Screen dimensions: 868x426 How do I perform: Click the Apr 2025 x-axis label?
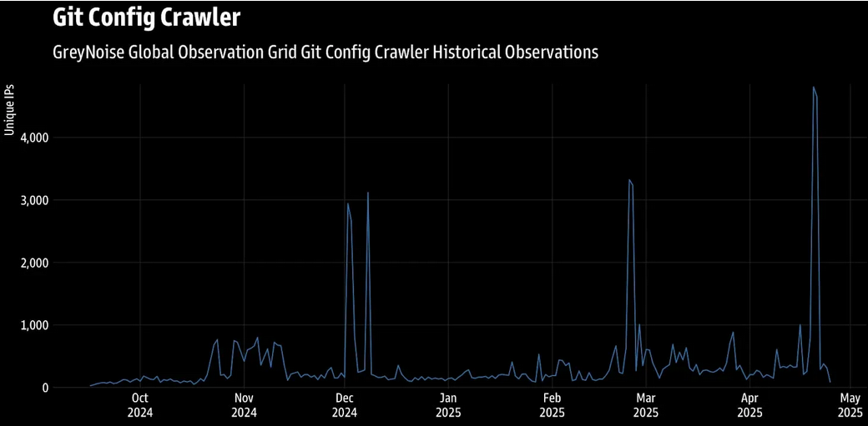[749, 405]
